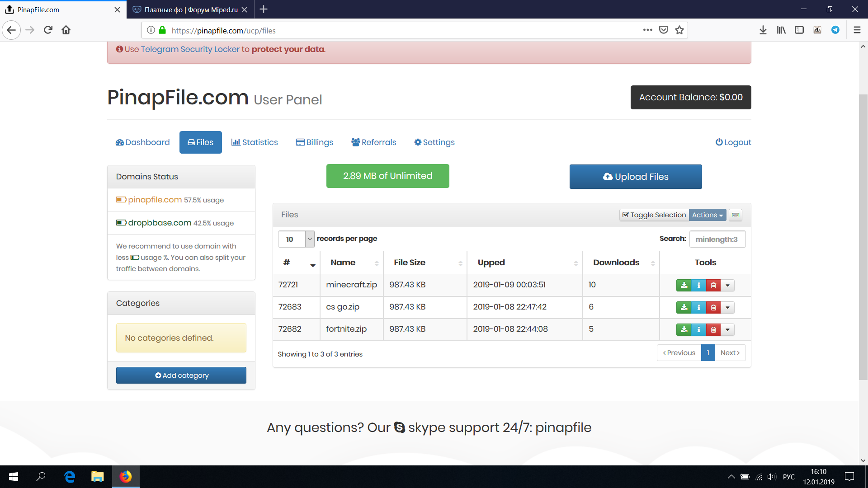This screenshot has width=868, height=488.
Task: Open the Statistics tab
Action: click(255, 142)
